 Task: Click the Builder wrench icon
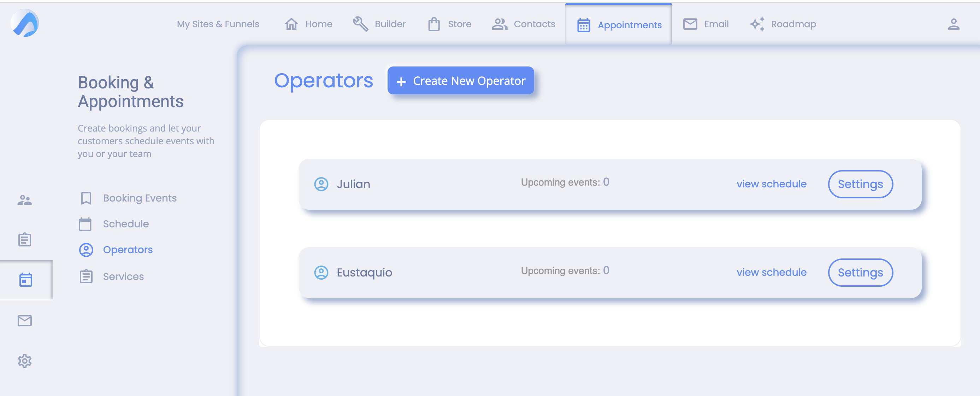tap(360, 24)
